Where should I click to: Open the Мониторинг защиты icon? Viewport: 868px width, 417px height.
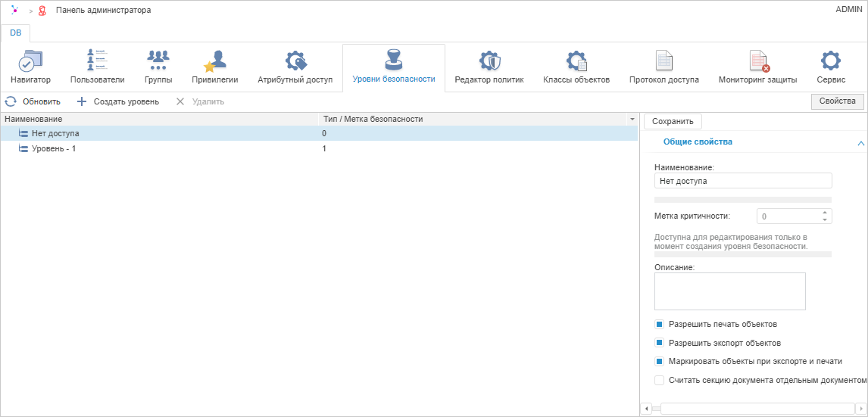(758, 61)
